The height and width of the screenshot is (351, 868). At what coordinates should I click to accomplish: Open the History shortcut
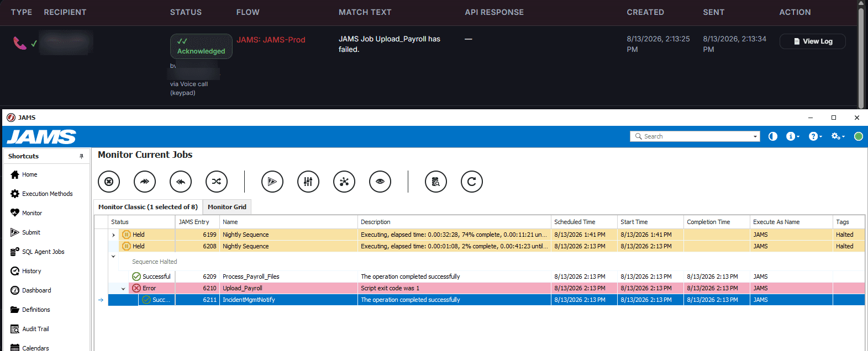tap(26, 271)
